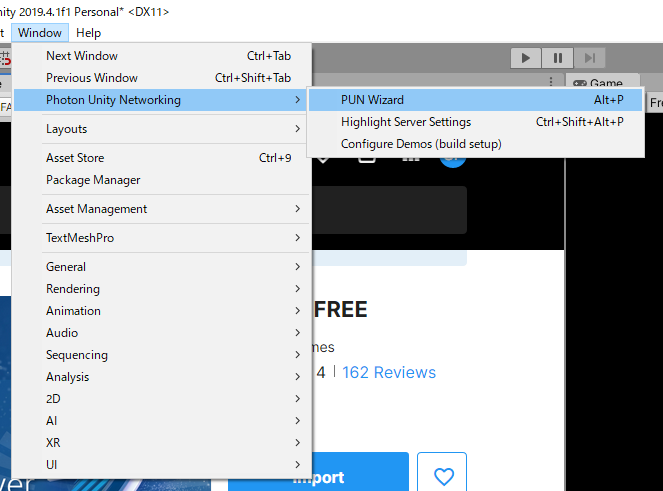
Task: Click the dark search field in Asset Store
Action: click(x=389, y=210)
